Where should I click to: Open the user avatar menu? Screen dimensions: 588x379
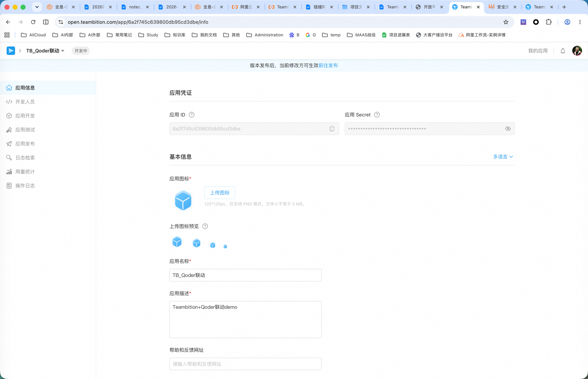(577, 51)
